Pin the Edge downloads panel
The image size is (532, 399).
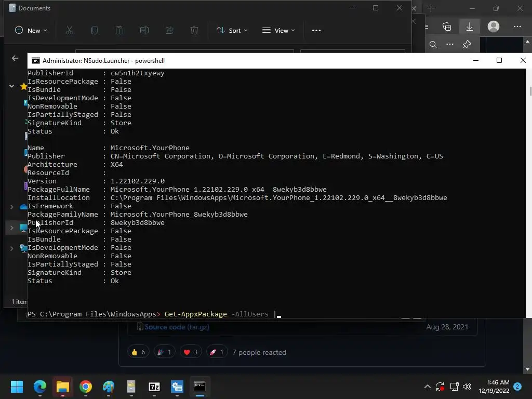[467, 45]
